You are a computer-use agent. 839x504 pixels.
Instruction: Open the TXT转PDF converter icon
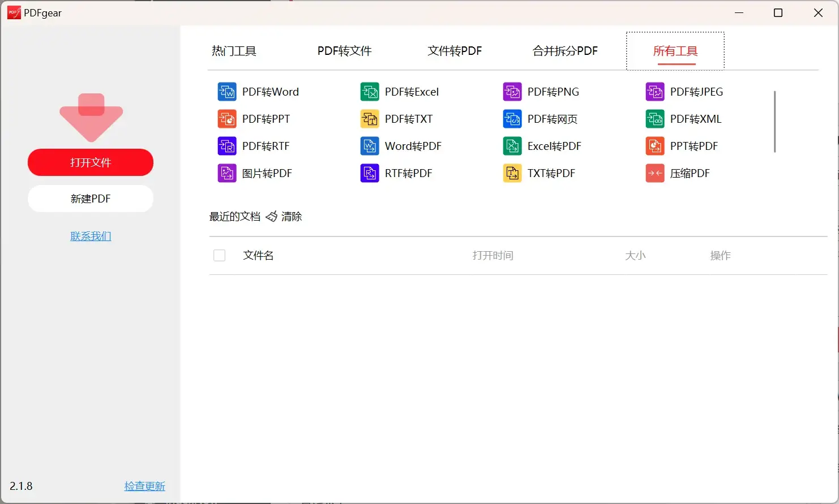point(512,173)
